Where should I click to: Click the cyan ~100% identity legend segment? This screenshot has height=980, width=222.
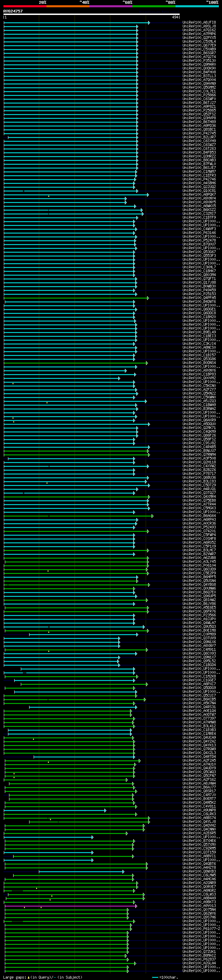[197, 6]
